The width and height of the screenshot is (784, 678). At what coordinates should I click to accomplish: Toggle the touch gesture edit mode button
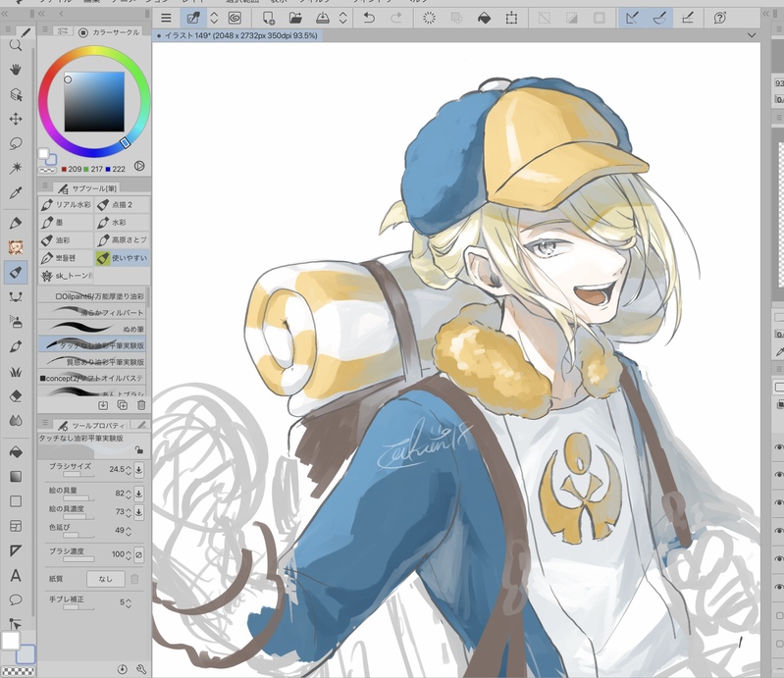[193, 19]
